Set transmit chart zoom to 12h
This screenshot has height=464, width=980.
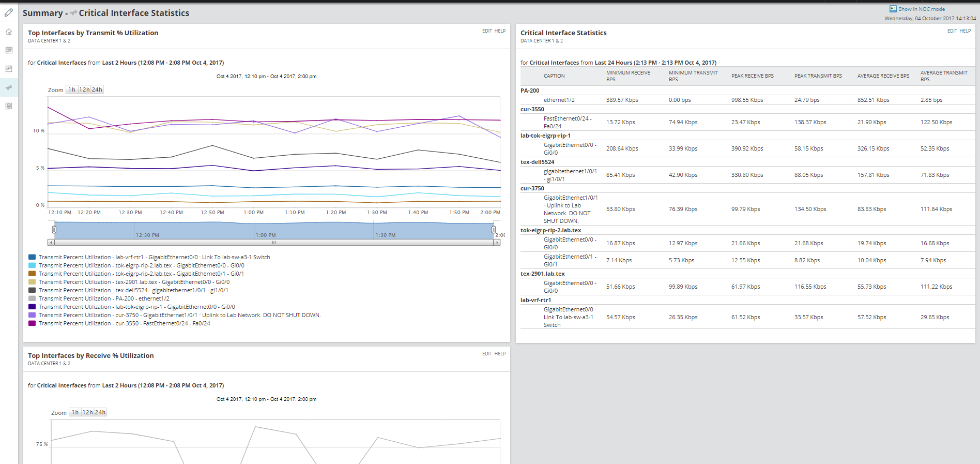tap(84, 89)
